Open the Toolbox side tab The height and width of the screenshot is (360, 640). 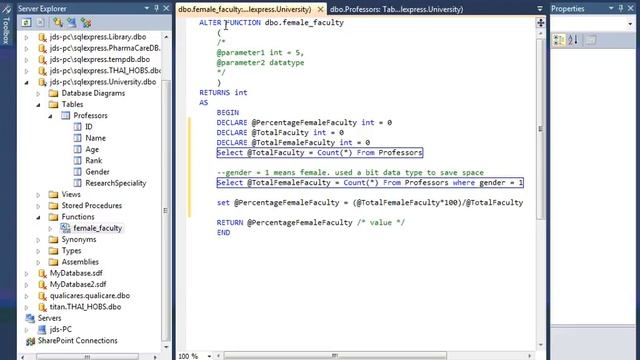point(6,24)
